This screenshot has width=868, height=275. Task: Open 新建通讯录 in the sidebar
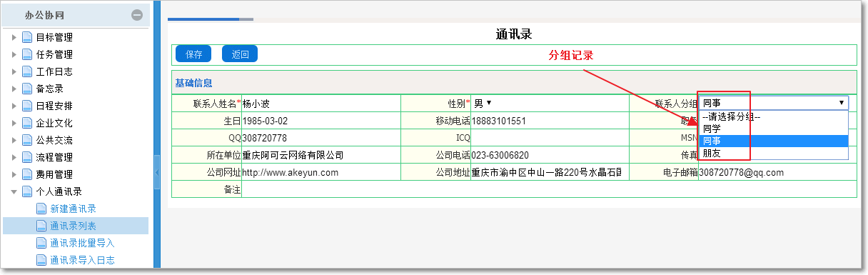click(73, 209)
